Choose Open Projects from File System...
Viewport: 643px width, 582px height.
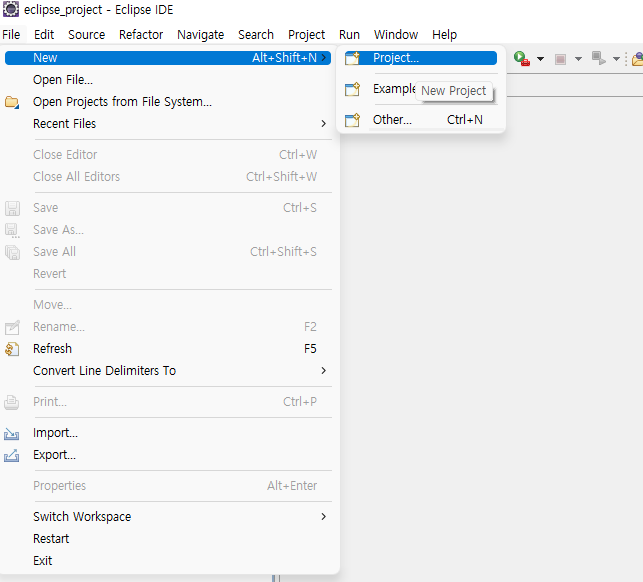tap(168, 102)
